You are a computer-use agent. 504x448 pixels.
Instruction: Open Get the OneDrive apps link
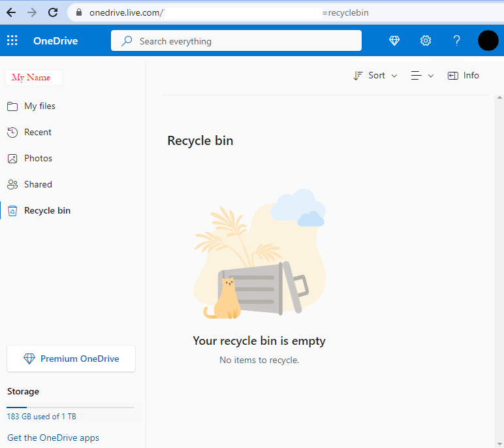[x=53, y=438]
